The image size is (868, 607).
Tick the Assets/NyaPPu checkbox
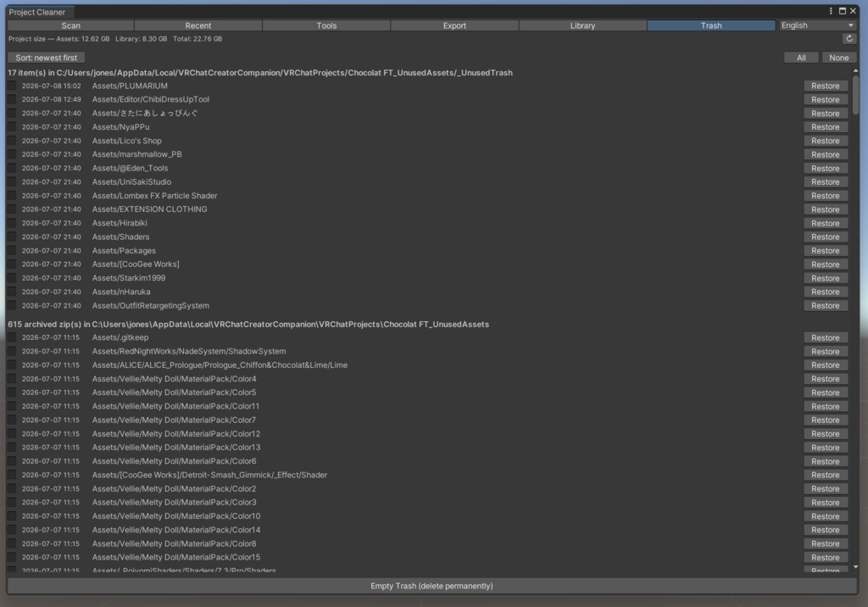[12, 127]
